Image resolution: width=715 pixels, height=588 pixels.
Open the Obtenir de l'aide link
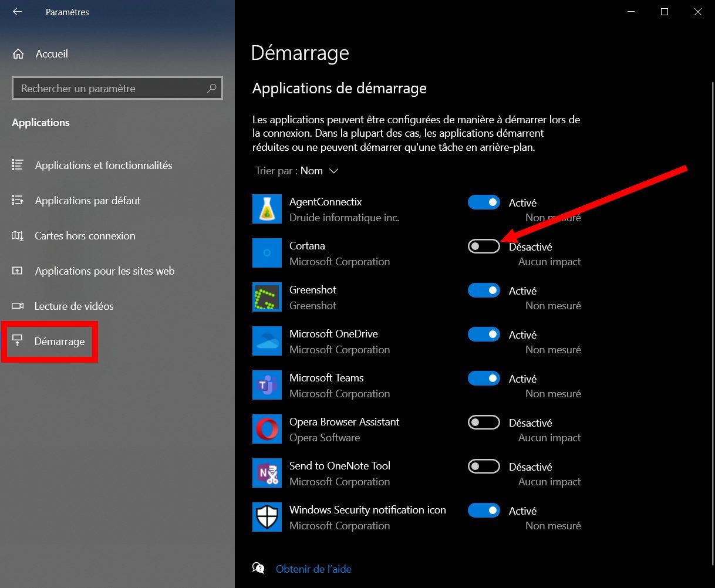click(313, 569)
